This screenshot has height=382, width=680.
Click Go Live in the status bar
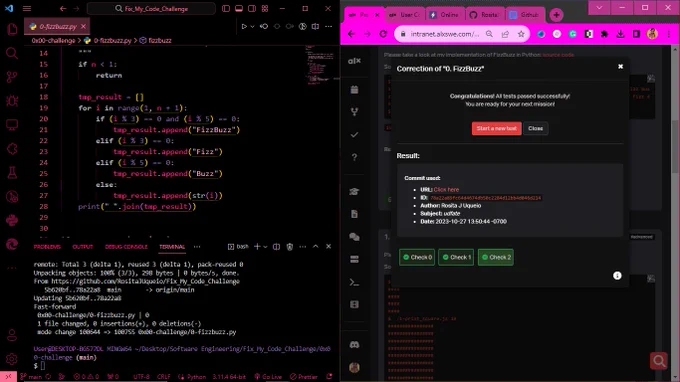(x=268, y=377)
